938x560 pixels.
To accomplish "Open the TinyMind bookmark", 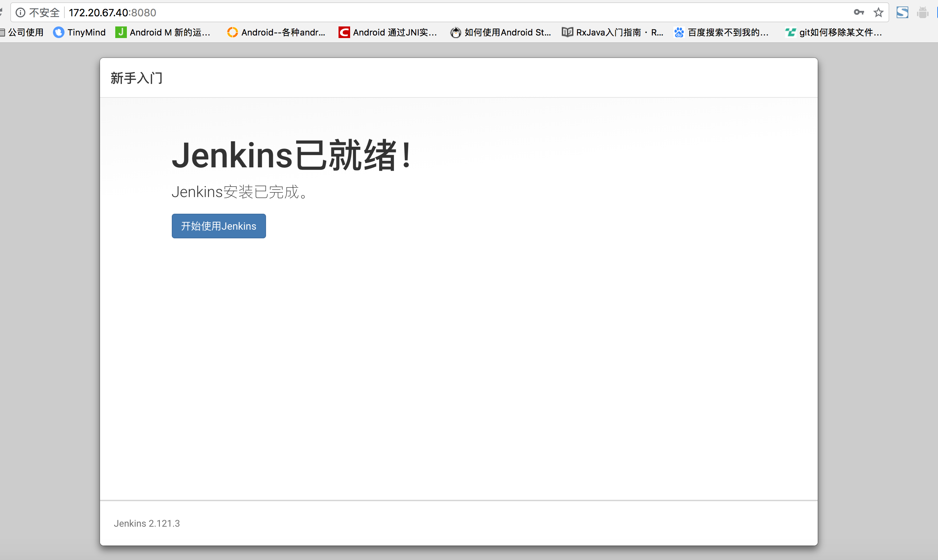I will coord(80,33).
